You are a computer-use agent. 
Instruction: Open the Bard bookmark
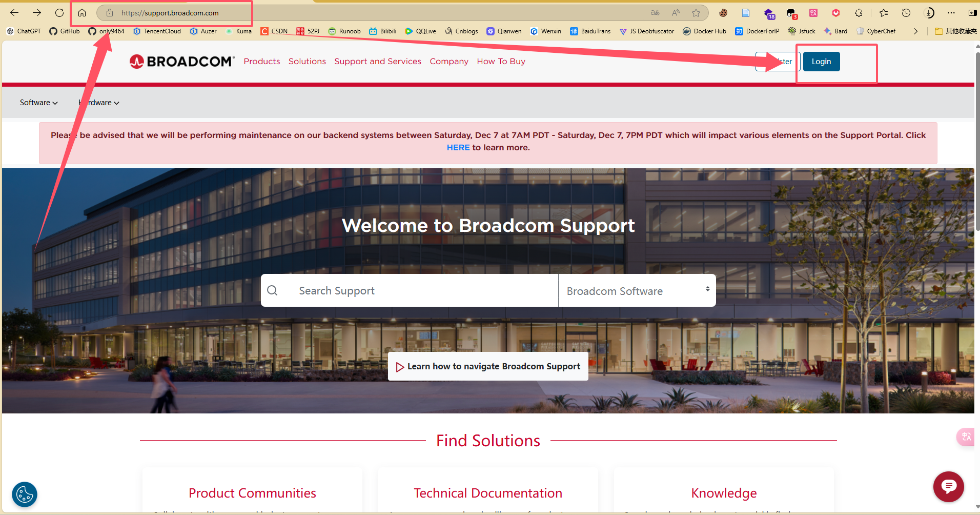[835, 31]
